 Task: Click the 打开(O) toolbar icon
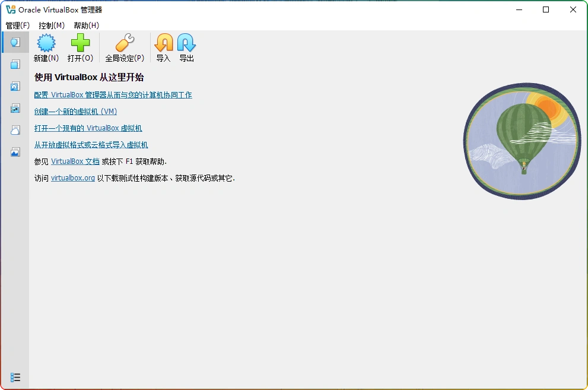click(80, 47)
